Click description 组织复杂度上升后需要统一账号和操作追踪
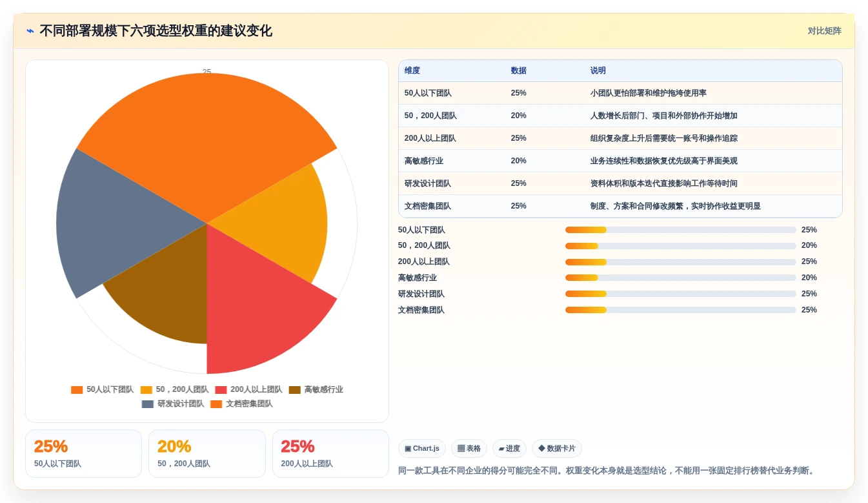 [x=663, y=138]
